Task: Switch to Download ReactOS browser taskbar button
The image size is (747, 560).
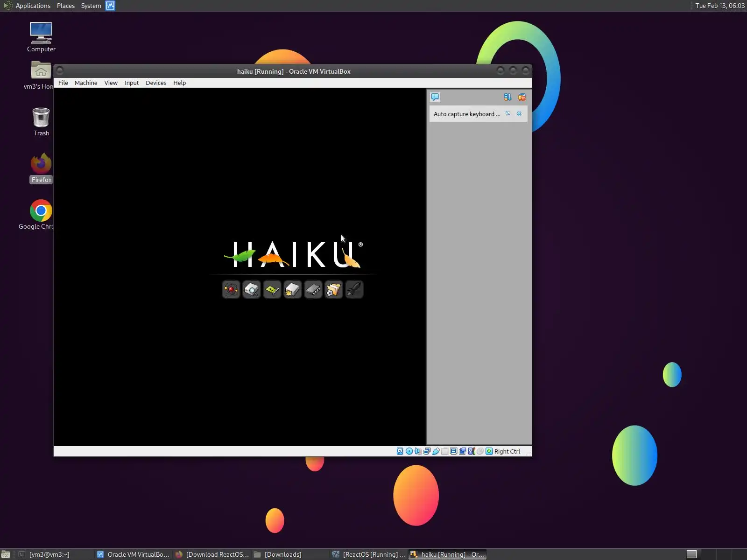Action: pos(212,554)
